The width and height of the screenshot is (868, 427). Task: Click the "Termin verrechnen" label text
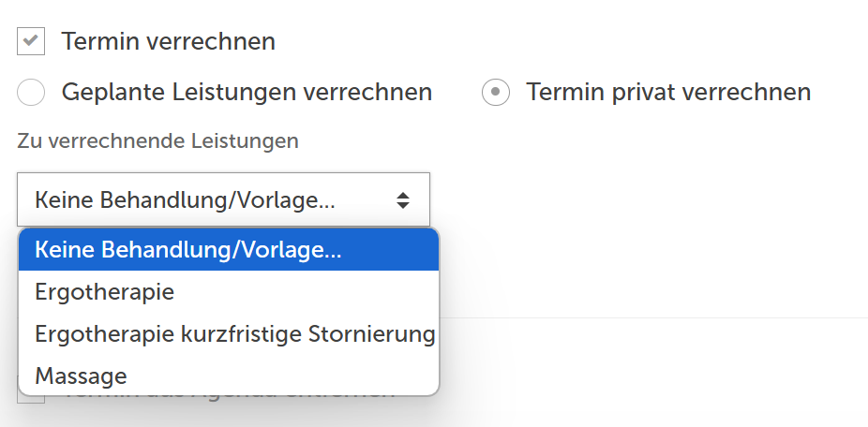pyautogui.click(x=169, y=41)
